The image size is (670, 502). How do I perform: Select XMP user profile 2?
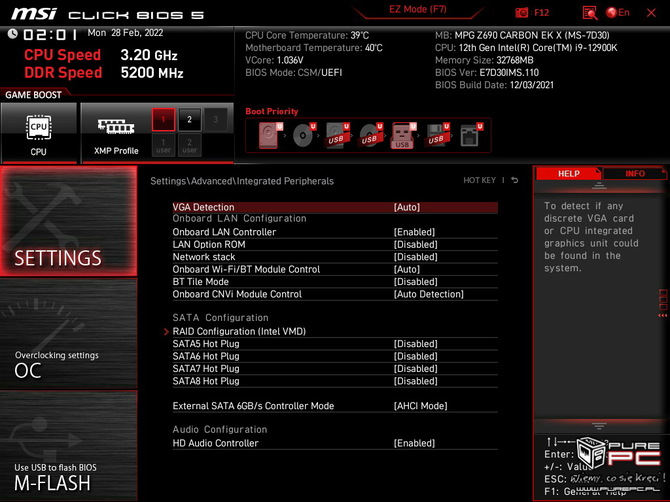[x=189, y=145]
